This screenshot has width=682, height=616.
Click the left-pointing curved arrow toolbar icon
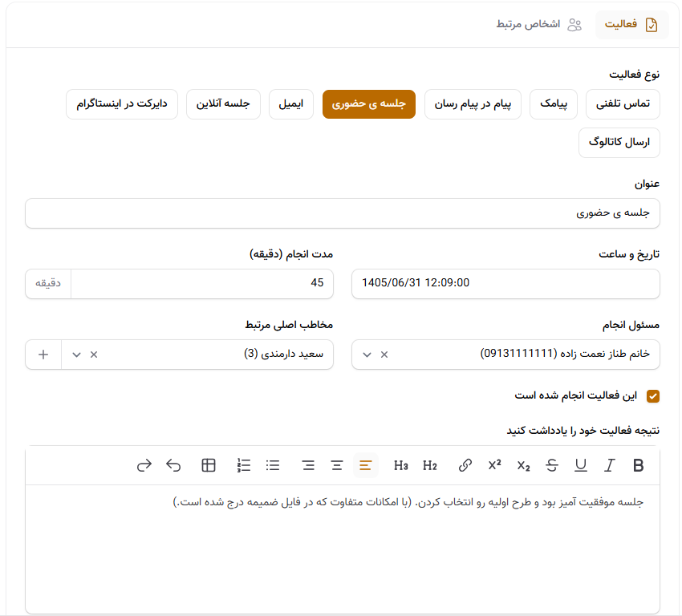click(x=173, y=465)
